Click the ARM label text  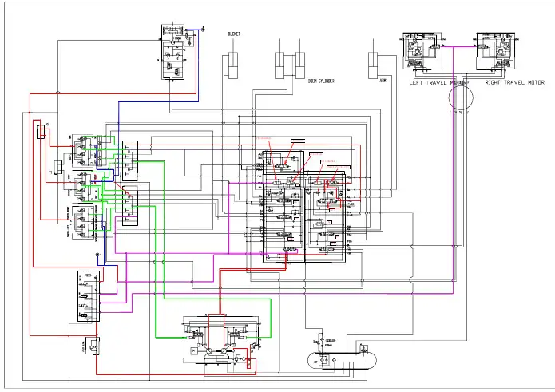[x=383, y=81]
